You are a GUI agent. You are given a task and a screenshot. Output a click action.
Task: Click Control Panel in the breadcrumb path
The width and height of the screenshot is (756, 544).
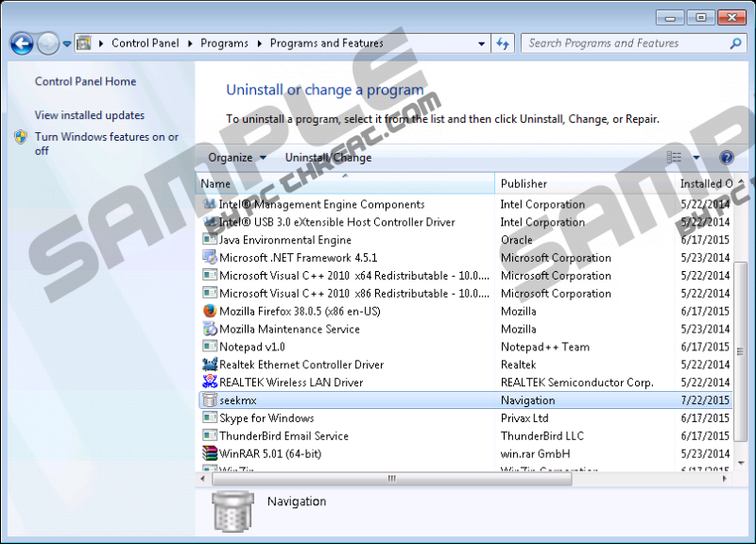pyautogui.click(x=144, y=43)
